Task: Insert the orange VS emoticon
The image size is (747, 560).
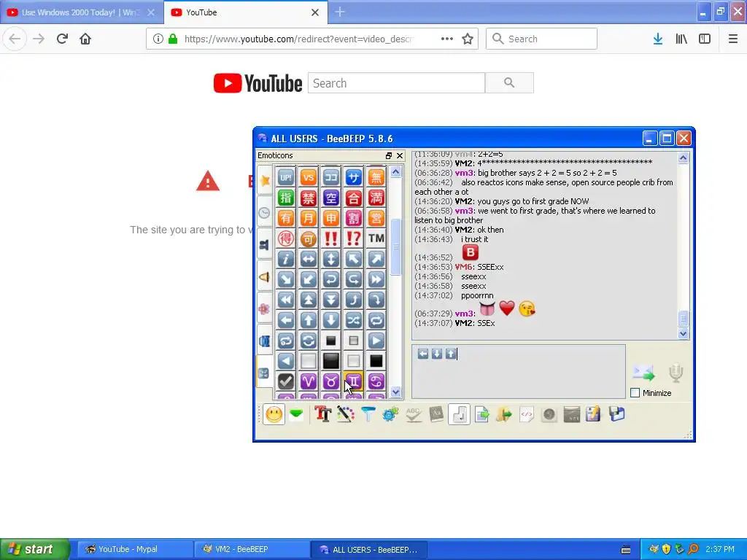Action: point(309,178)
